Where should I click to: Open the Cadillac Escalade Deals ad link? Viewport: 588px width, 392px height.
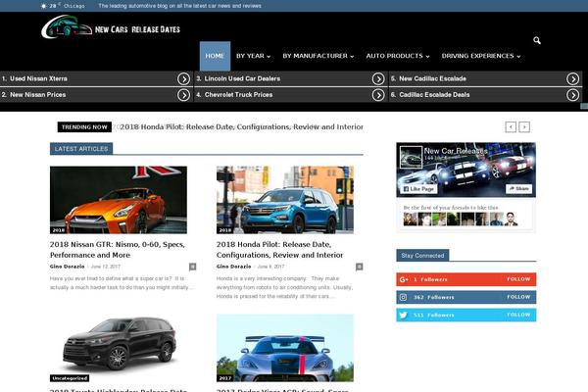(486, 95)
